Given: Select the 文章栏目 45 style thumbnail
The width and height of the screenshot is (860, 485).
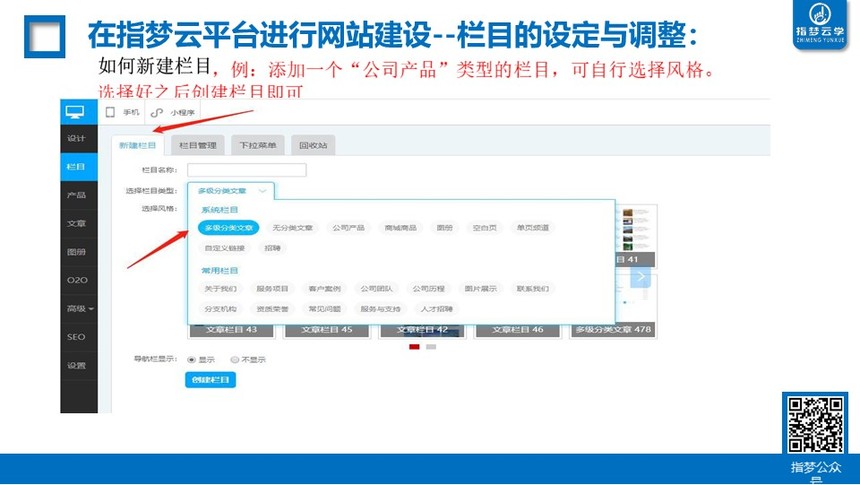Looking at the screenshot, I should pos(327,330).
